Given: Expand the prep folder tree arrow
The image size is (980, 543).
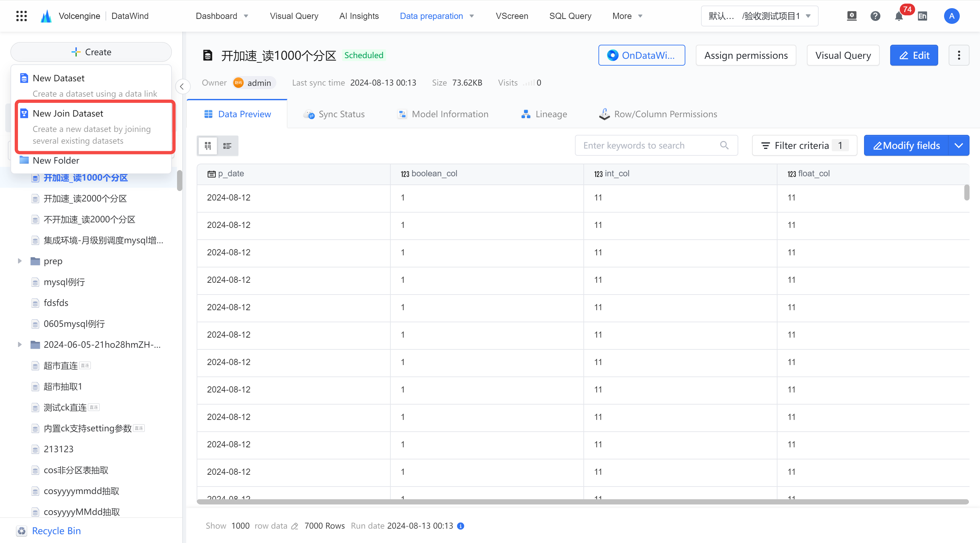Looking at the screenshot, I should 20,261.
